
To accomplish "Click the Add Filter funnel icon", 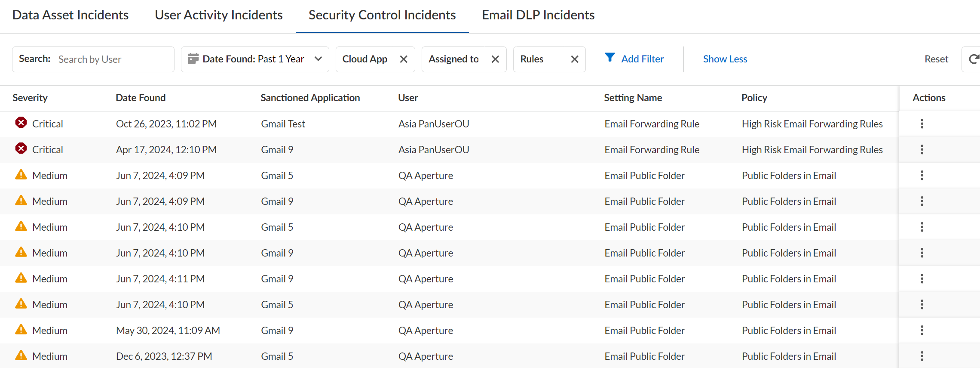I will tap(609, 58).
